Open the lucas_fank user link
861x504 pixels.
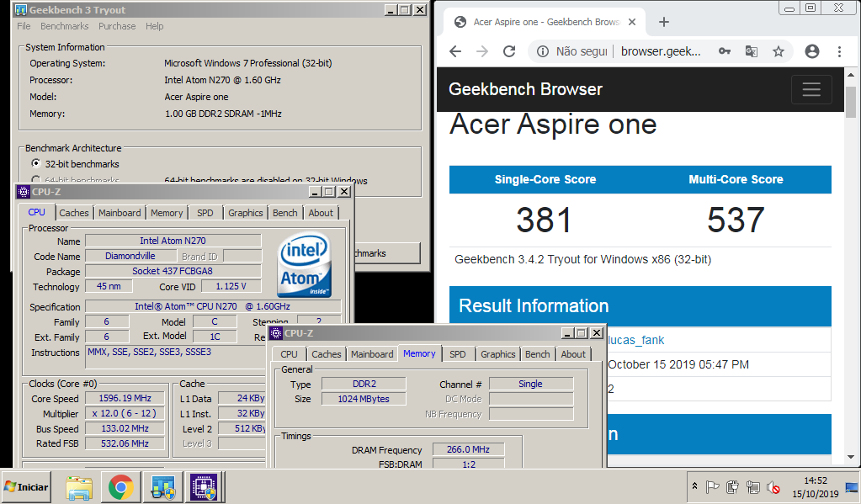[636, 341]
